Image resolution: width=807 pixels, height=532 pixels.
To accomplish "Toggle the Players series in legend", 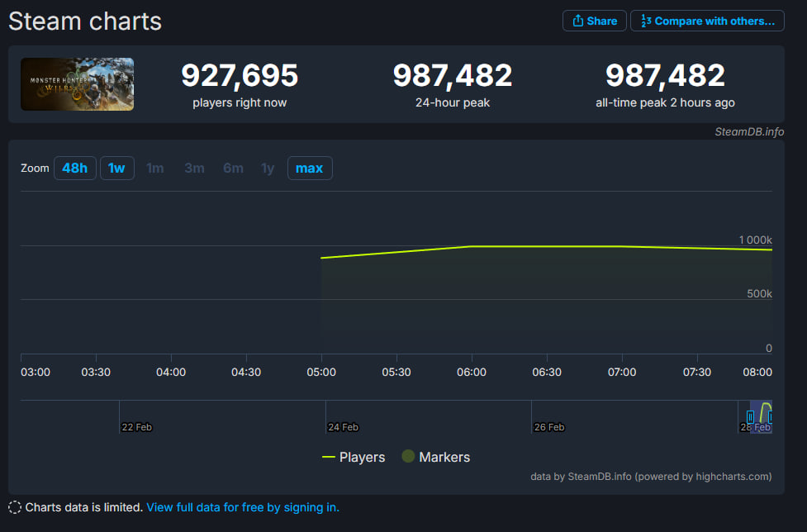I will point(354,457).
